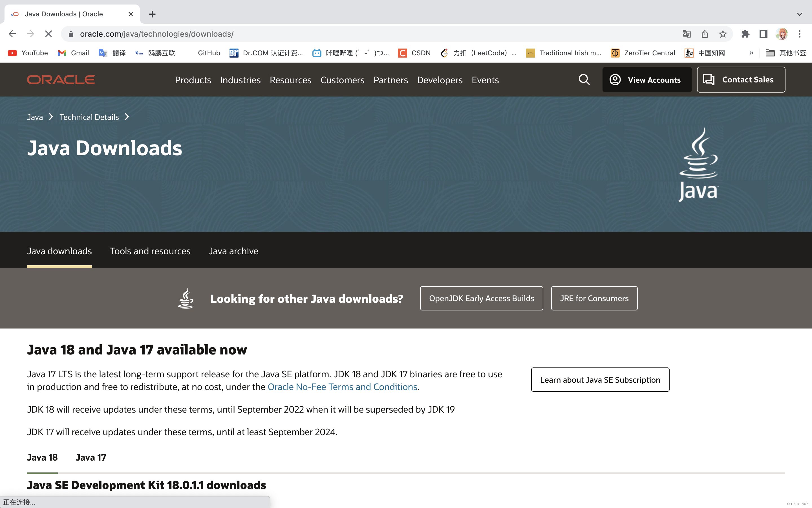Image resolution: width=812 pixels, height=508 pixels.
Task: Click the Java Downloads page heading
Action: coord(105,148)
